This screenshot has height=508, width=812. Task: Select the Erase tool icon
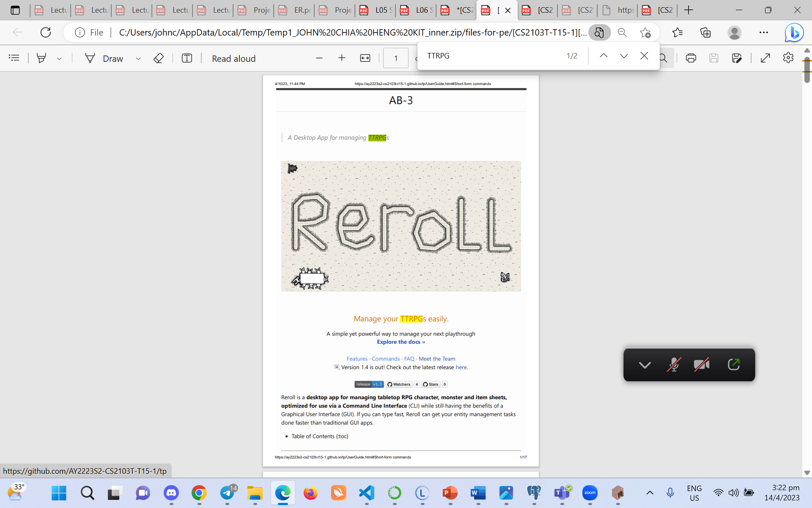(x=158, y=58)
